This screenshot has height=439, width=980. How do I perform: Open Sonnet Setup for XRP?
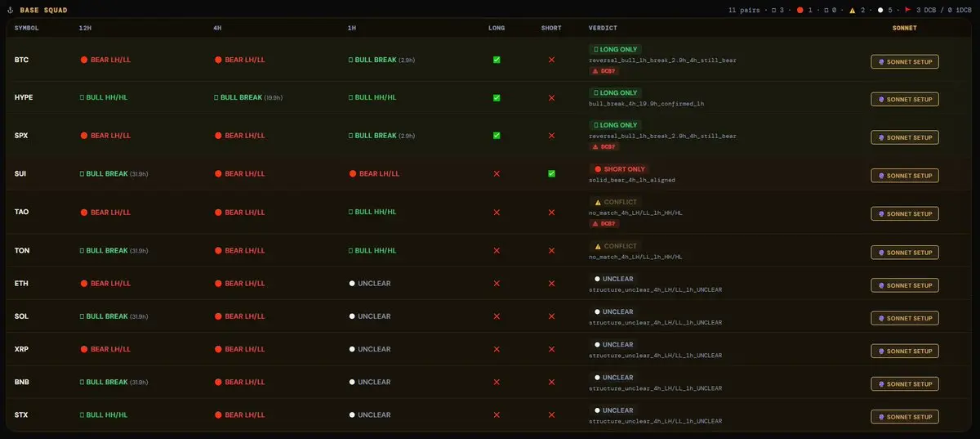pyautogui.click(x=905, y=351)
